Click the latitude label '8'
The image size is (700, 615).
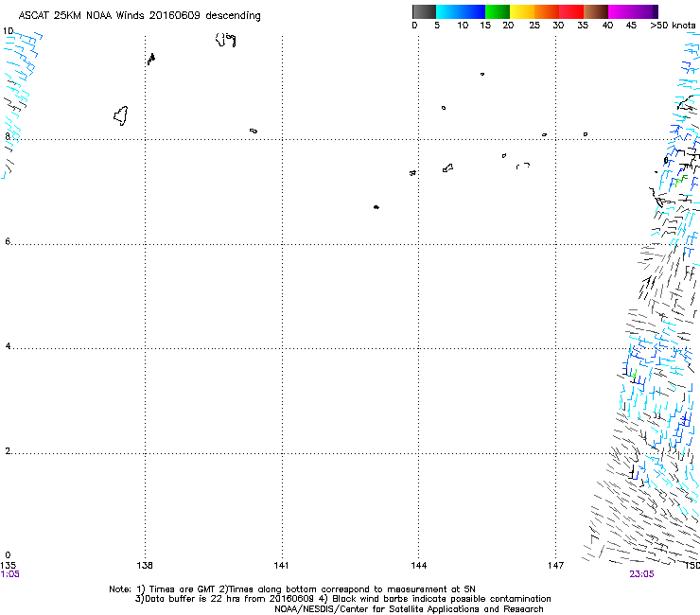[x=8, y=136]
